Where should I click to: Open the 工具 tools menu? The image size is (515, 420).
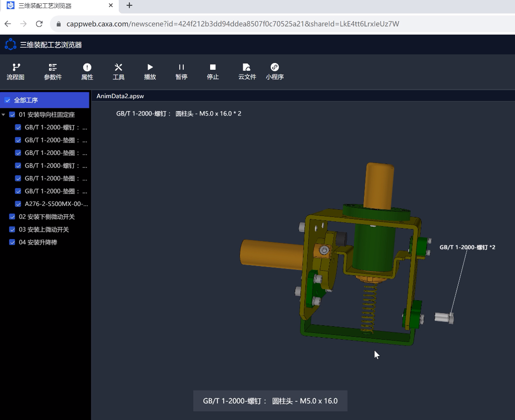point(118,72)
